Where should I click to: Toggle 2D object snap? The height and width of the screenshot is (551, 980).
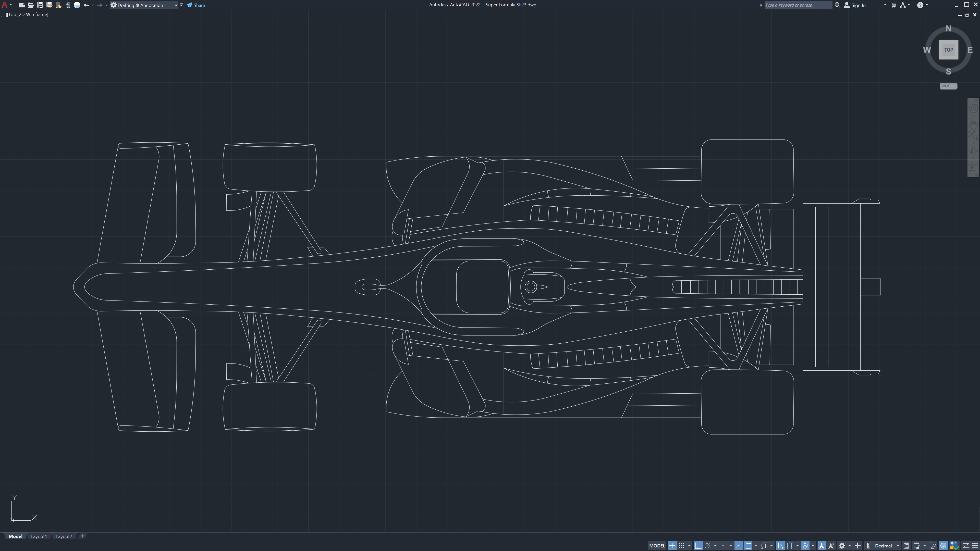pyautogui.click(x=748, y=546)
